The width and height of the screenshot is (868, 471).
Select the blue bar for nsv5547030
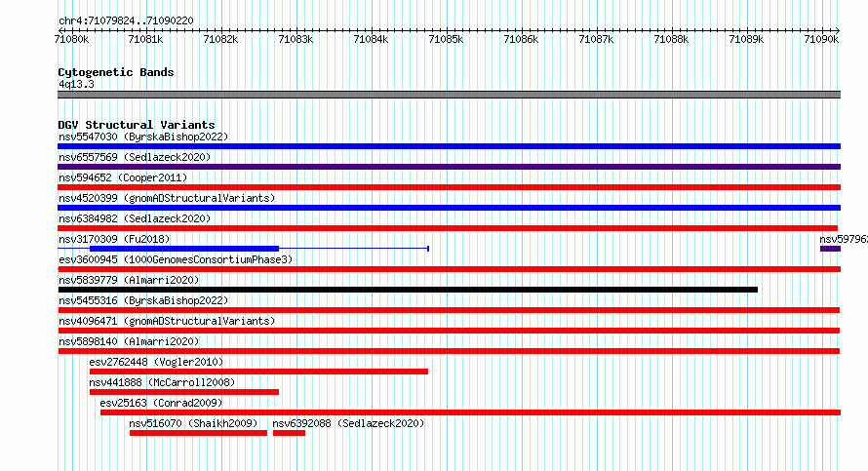click(x=449, y=146)
